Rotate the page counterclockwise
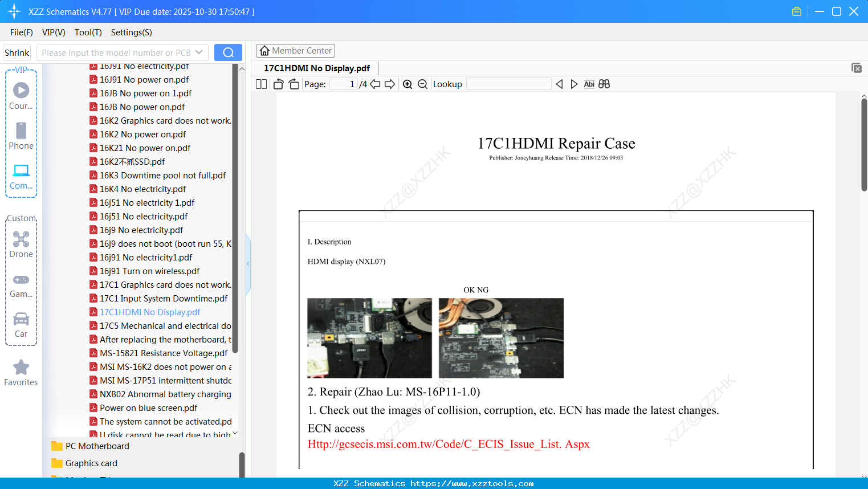This screenshot has width=868, height=489. coord(279,84)
